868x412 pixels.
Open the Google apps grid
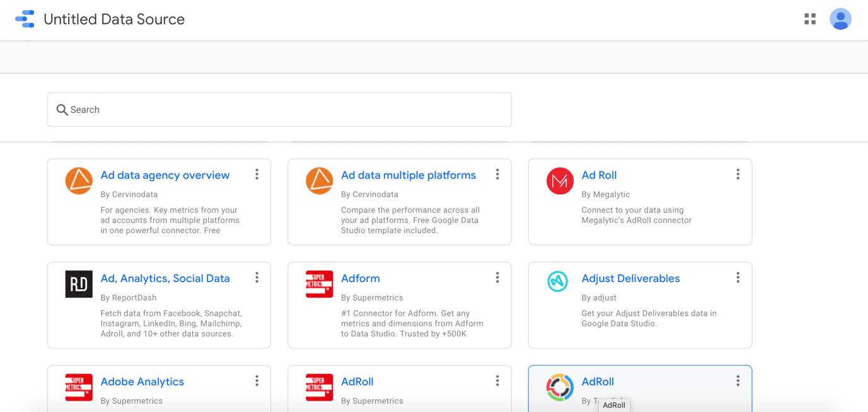coord(810,20)
